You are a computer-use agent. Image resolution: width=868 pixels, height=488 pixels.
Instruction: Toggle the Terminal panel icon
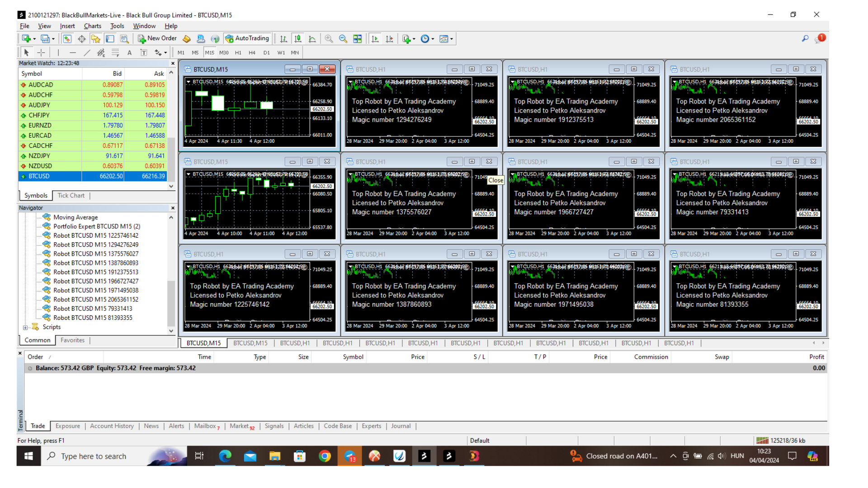(110, 39)
